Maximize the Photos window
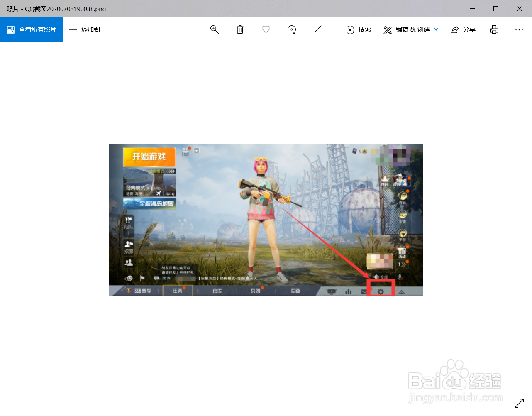Image resolution: width=532 pixels, height=416 pixels. (x=496, y=9)
